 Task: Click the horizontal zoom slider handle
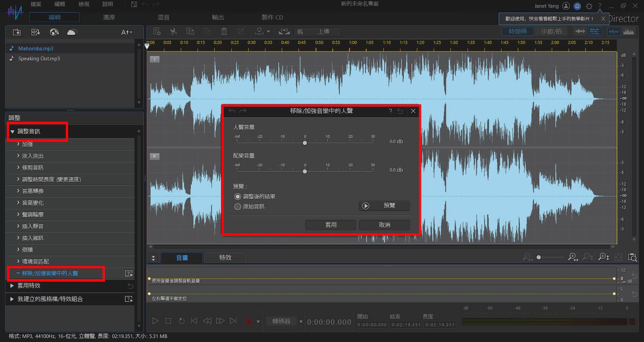(x=539, y=257)
